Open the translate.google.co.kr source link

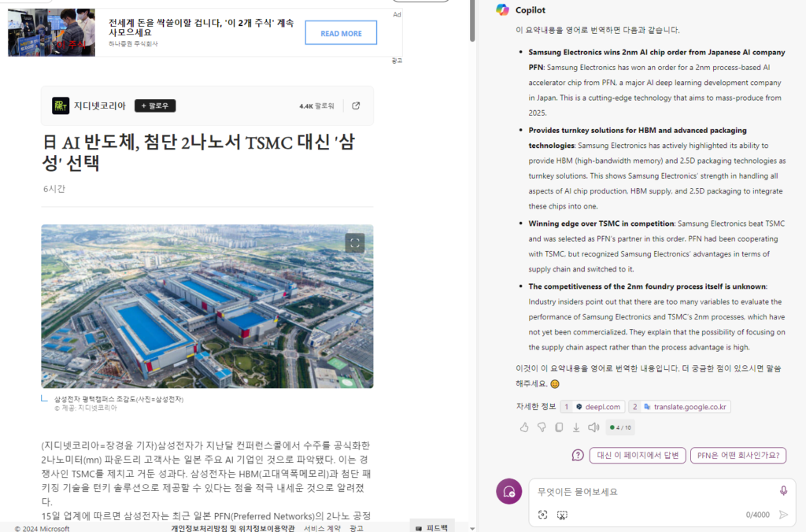click(679, 407)
